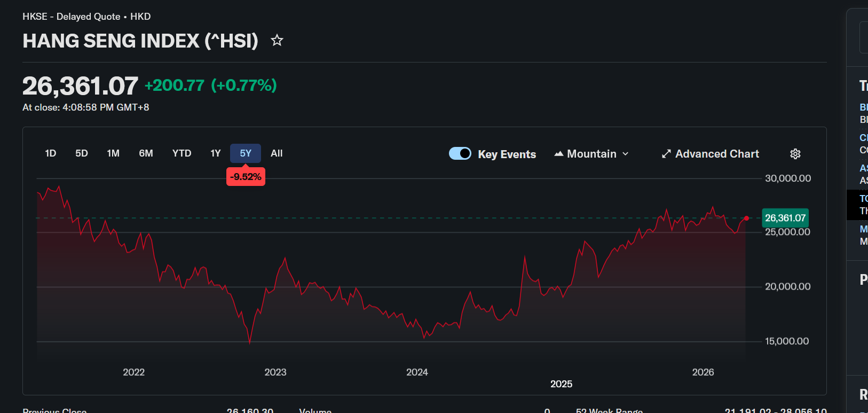Choose the 1Y range

coord(216,153)
